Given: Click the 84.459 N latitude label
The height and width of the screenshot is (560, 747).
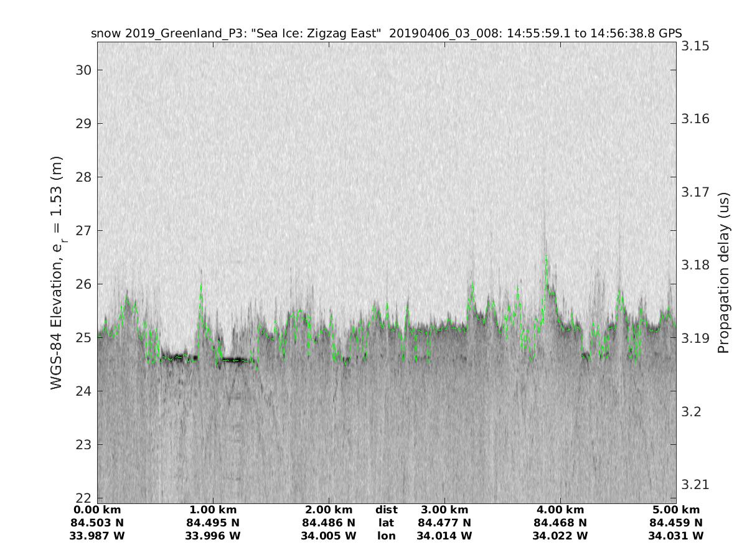Looking at the screenshot, I should click(676, 523).
